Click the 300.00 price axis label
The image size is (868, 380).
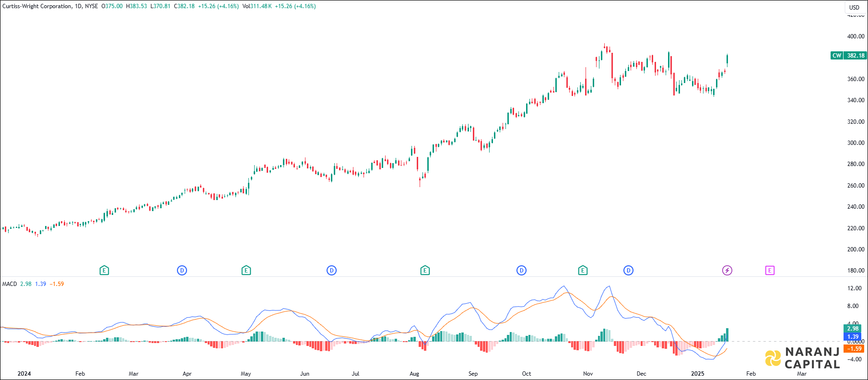tap(856, 143)
